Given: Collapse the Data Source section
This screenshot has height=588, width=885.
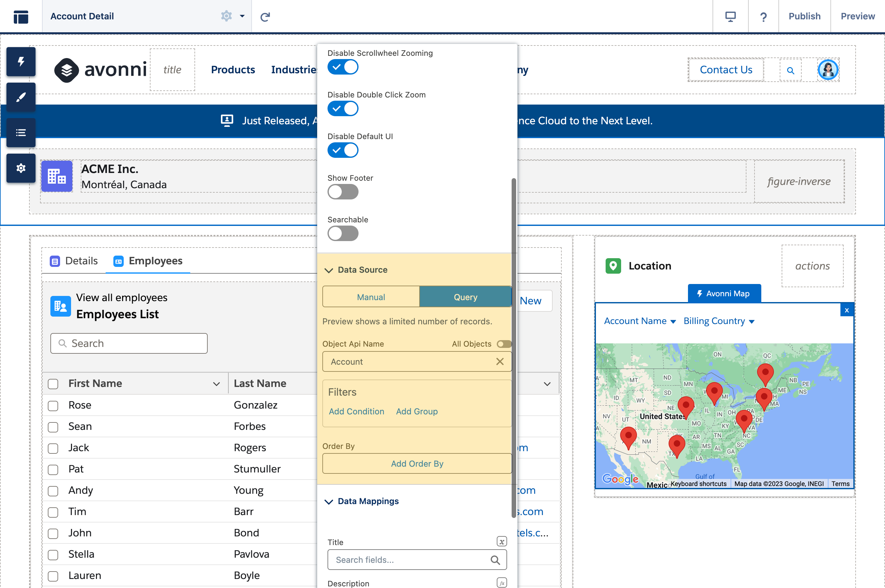Looking at the screenshot, I should [x=329, y=270].
